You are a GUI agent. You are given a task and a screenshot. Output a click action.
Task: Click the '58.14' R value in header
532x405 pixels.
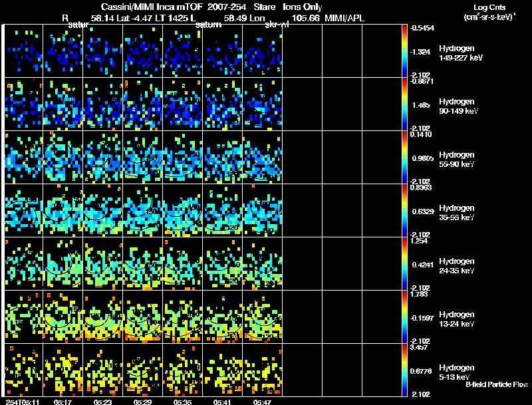point(102,19)
